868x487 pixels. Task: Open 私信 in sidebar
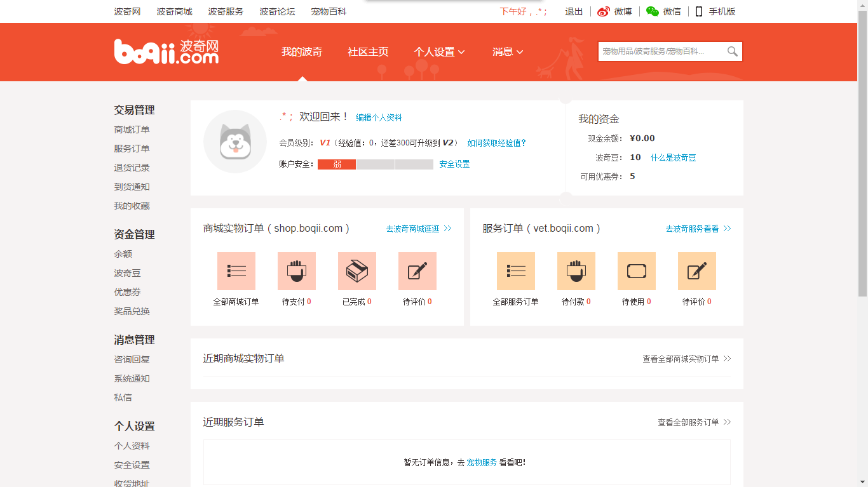click(123, 397)
